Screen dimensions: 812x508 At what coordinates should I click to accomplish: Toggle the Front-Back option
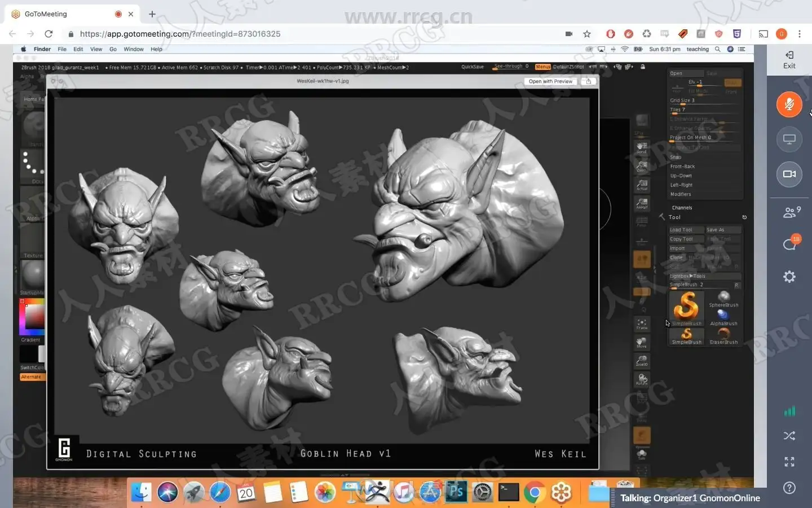click(x=682, y=167)
